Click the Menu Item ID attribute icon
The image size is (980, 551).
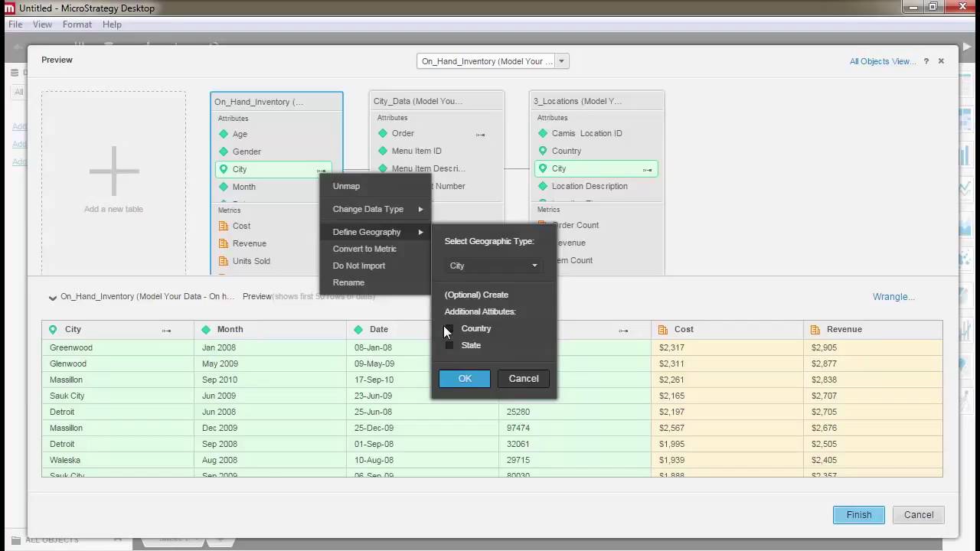coord(383,151)
